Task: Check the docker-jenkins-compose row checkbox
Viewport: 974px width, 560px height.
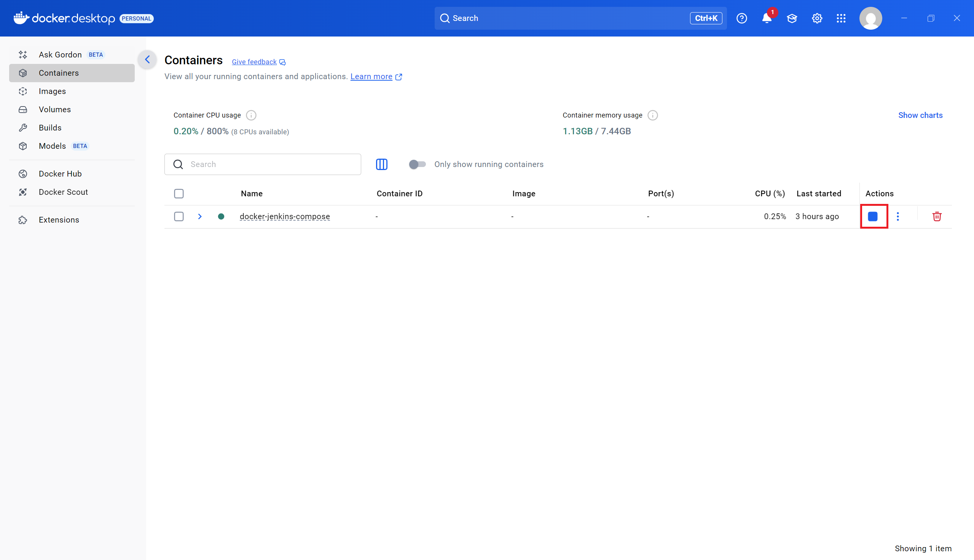Action: 179,216
